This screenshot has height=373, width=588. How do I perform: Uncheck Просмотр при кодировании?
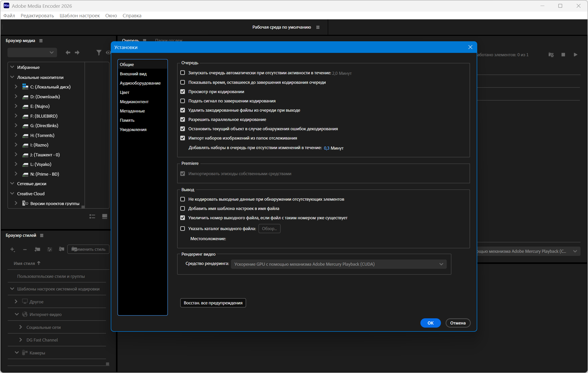point(183,92)
